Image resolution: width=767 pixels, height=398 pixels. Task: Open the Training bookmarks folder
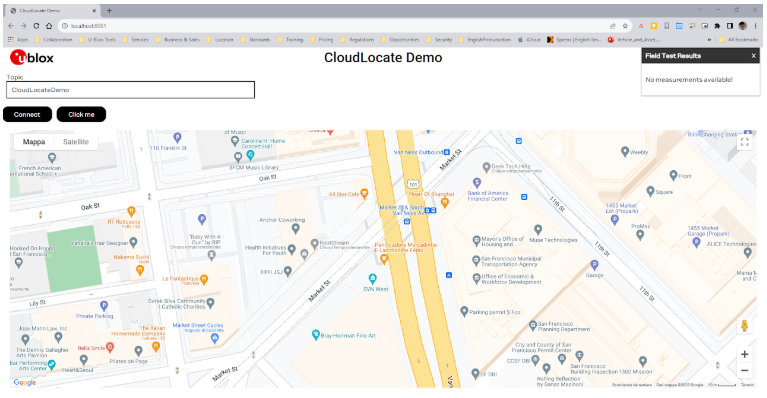pyautogui.click(x=291, y=40)
